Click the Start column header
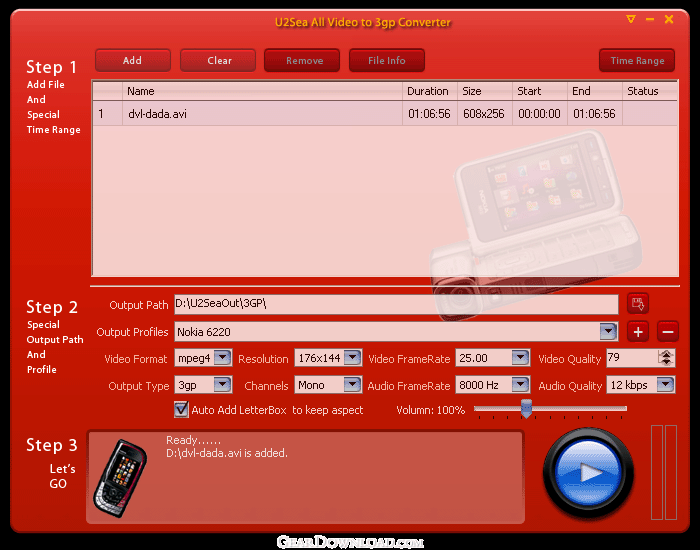Screen dimensions: 700x550 pyautogui.click(x=539, y=91)
